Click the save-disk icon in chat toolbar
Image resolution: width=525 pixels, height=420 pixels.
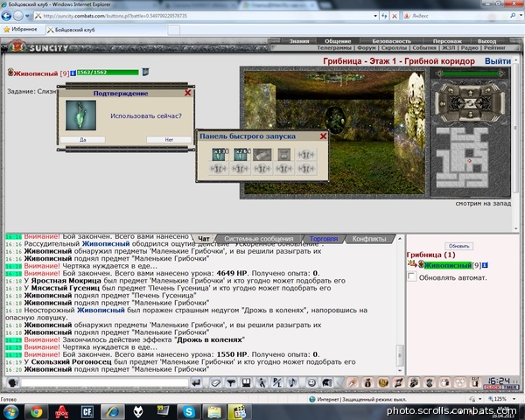[x=247, y=382]
